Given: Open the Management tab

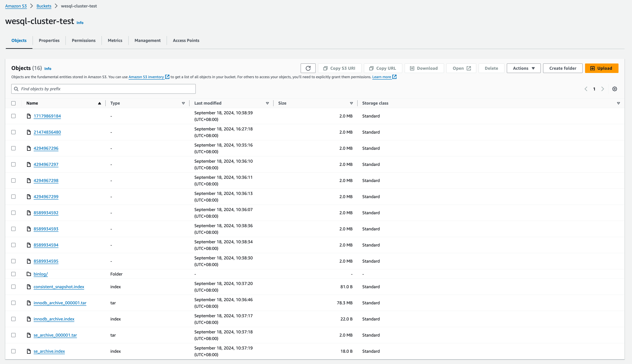Looking at the screenshot, I should click(x=148, y=41).
